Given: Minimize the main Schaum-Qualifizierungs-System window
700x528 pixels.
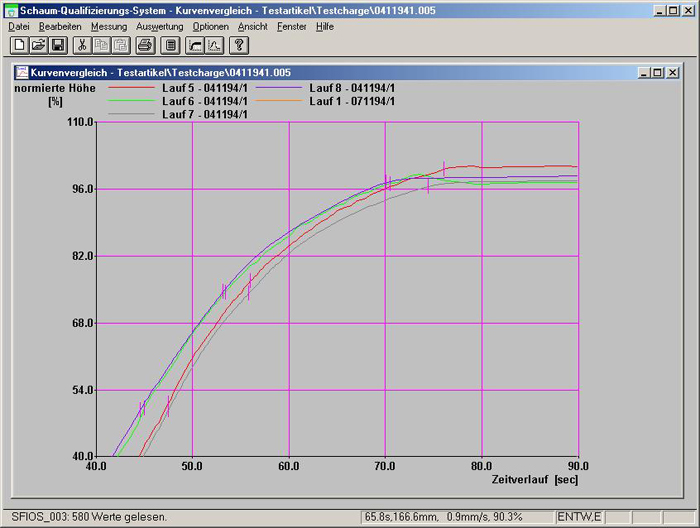Looking at the screenshot, I should 659,11.
